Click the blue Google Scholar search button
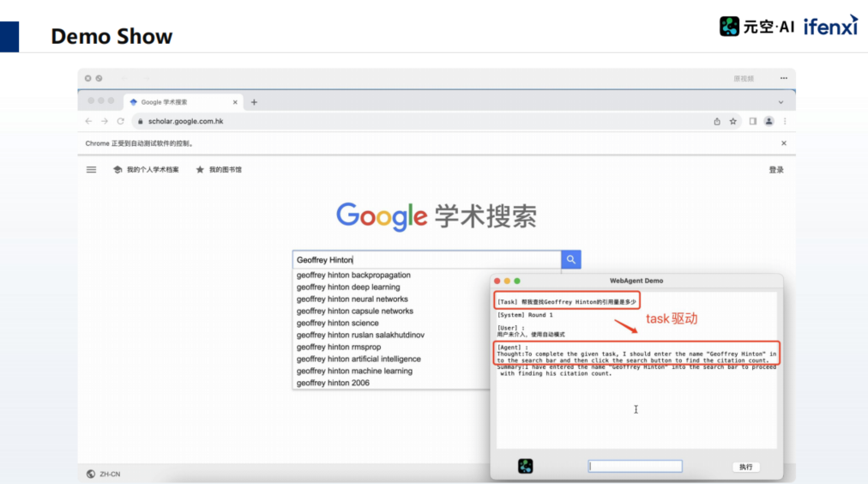This screenshot has width=868, height=484. coord(570,259)
